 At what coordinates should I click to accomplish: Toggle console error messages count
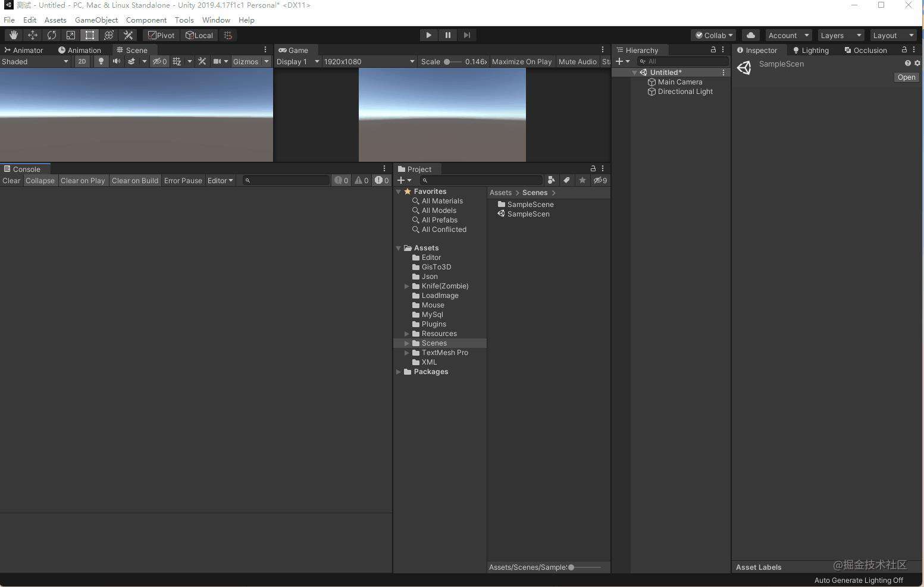tap(382, 180)
